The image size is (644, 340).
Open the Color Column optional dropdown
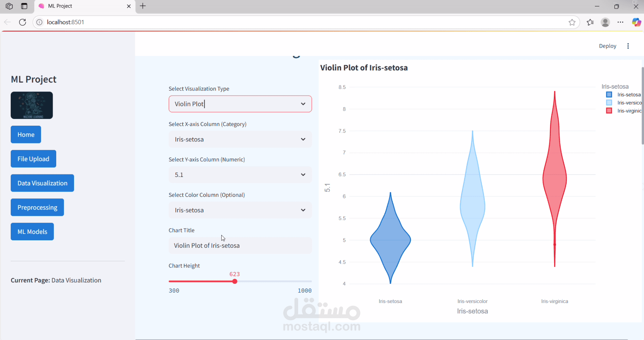pyautogui.click(x=240, y=210)
